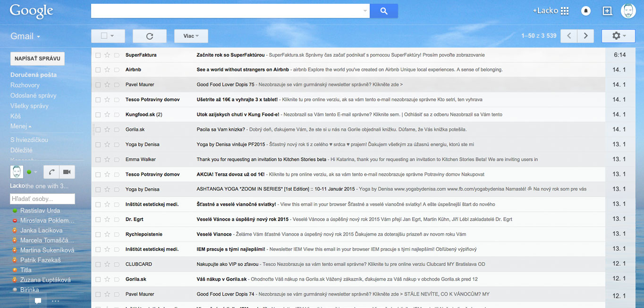This screenshot has height=308, width=644.
Task: Check the Dr. Egrt email
Action: (98, 219)
